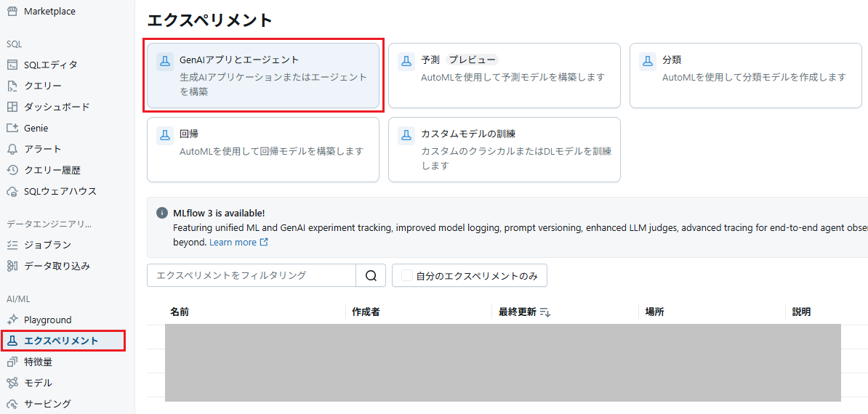Click the アラート bell icon
Image resolution: width=868 pixels, height=414 pixels.
12,149
